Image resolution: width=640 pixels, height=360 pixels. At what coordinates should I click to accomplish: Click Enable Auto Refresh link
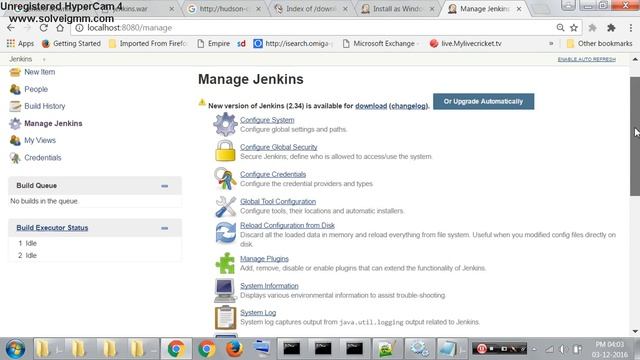tap(587, 60)
